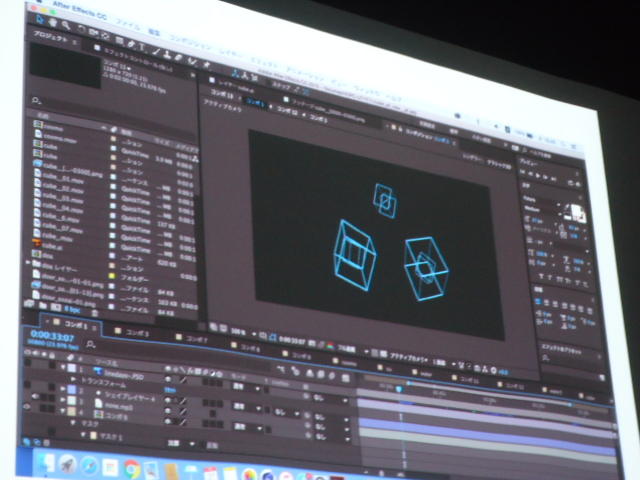
Task: Select the Selection arrow tool
Action: click(40, 19)
